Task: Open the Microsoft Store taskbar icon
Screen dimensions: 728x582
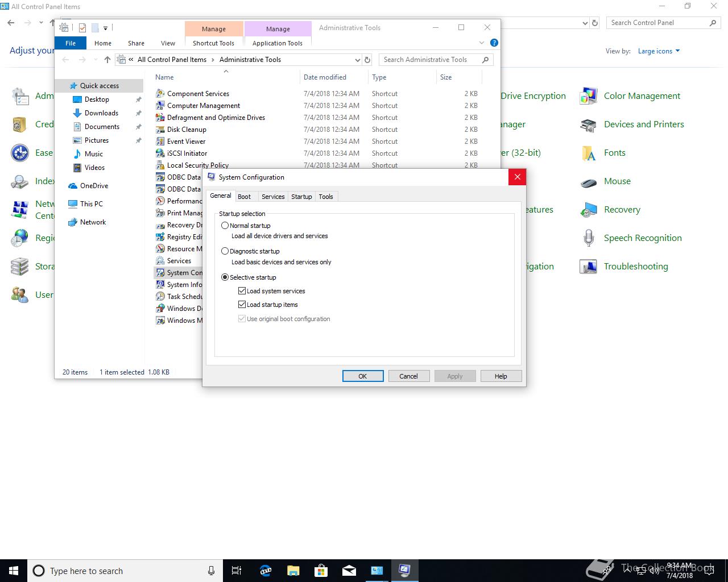Action: tap(321, 571)
